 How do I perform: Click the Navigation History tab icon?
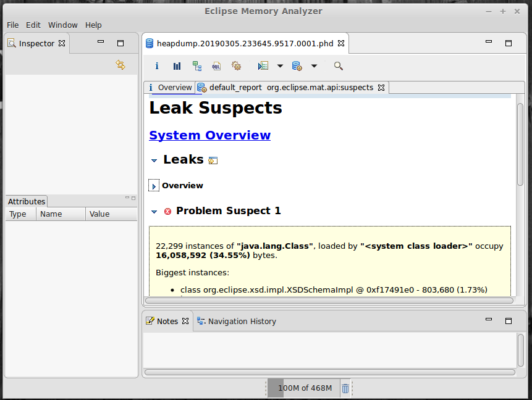point(201,320)
